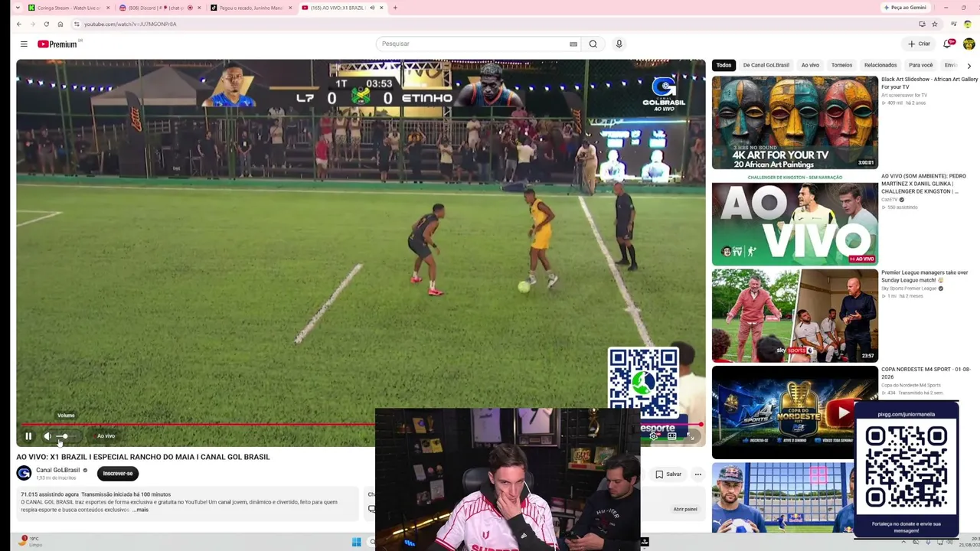980x551 pixels.
Task: Click the 'Criar' create button
Action: coord(919,44)
